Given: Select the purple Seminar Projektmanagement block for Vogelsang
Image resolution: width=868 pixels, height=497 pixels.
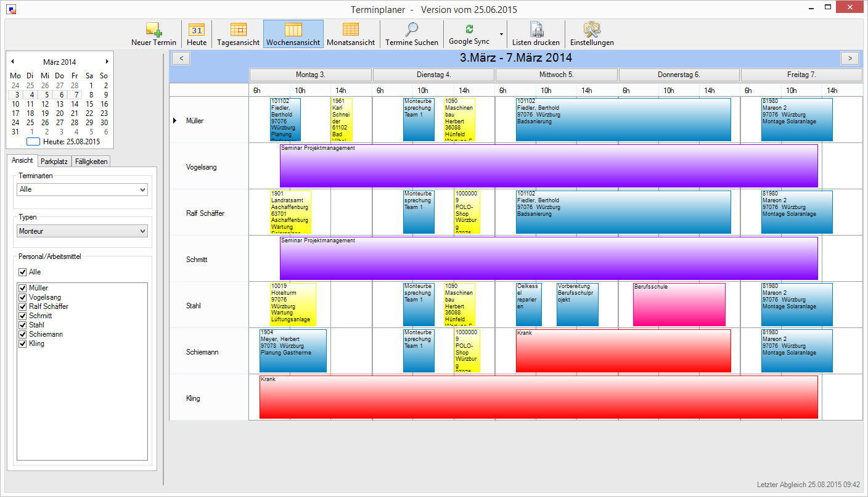Looking at the screenshot, I should click(548, 166).
